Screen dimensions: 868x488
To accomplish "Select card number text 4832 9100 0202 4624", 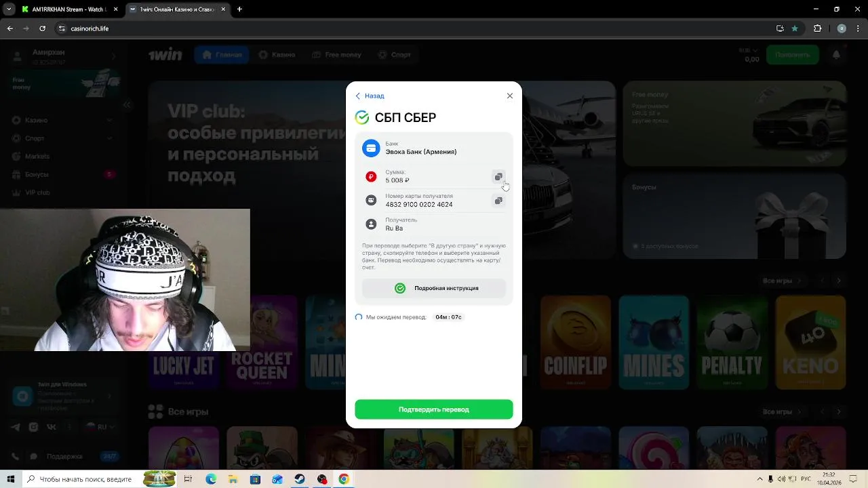I will (x=419, y=205).
